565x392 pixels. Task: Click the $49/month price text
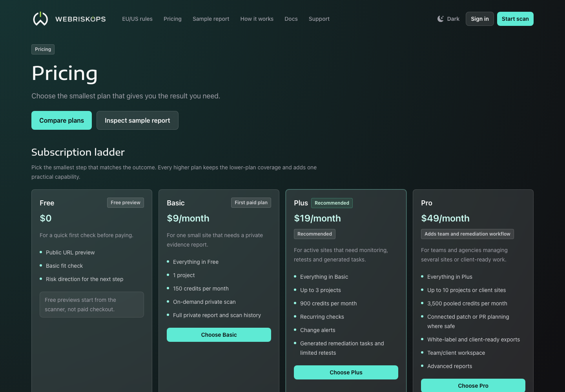(445, 218)
